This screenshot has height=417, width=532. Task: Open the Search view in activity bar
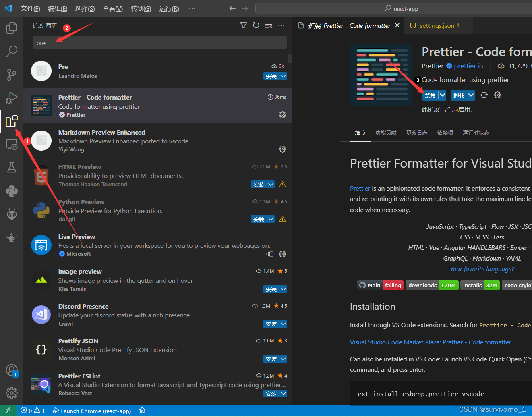pyautogui.click(x=12, y=51)
